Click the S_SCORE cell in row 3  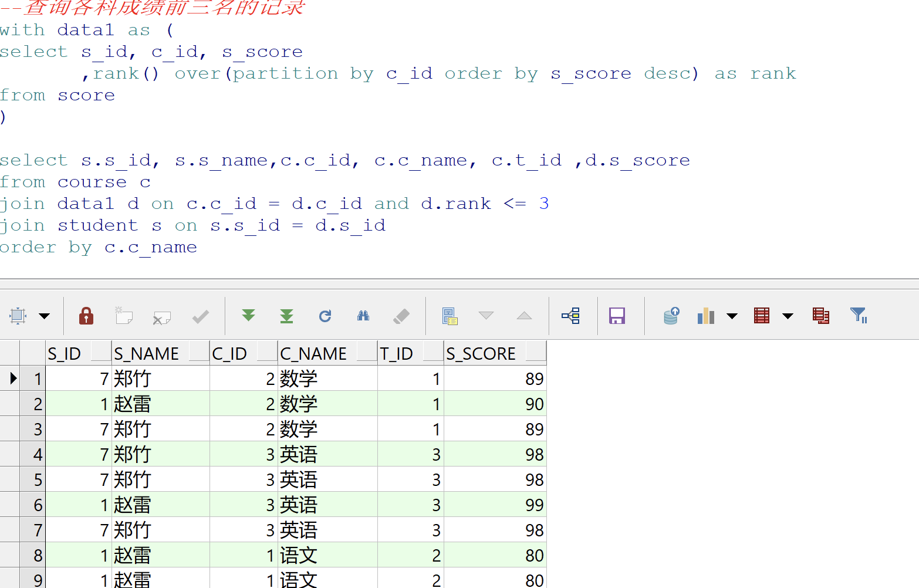coord(495,429)
